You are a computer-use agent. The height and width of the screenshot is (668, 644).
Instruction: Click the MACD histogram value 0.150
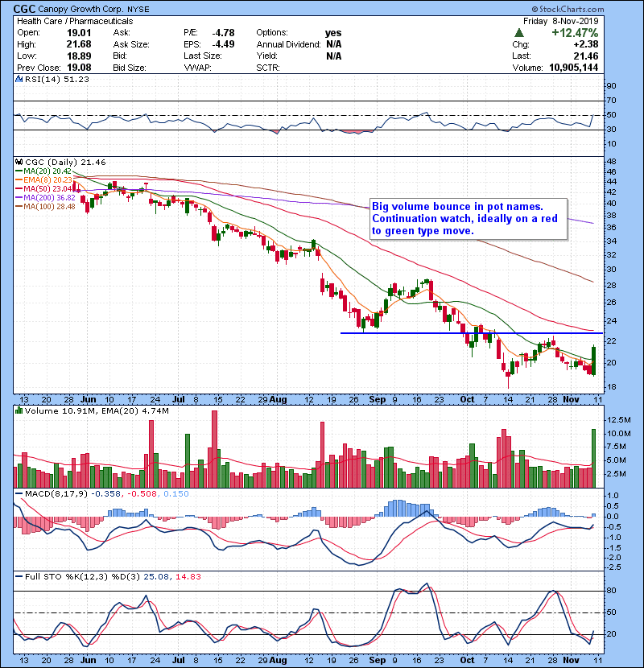(175, 493)
